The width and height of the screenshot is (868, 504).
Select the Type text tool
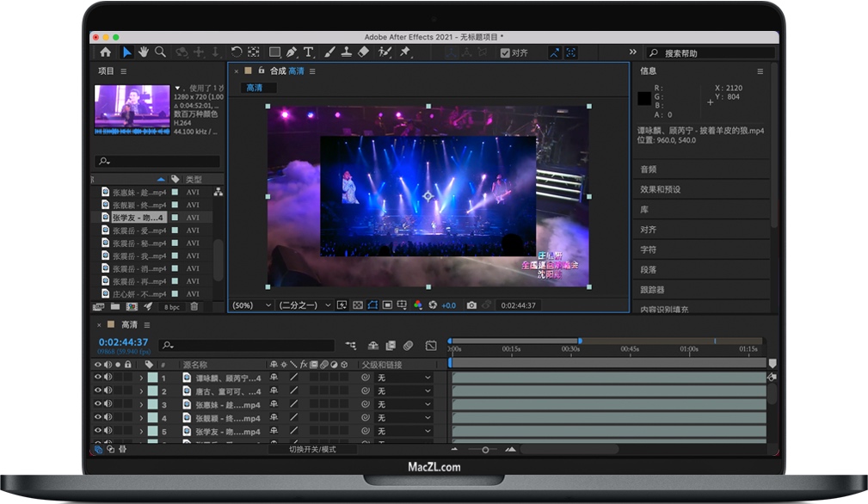pos(308,52)
